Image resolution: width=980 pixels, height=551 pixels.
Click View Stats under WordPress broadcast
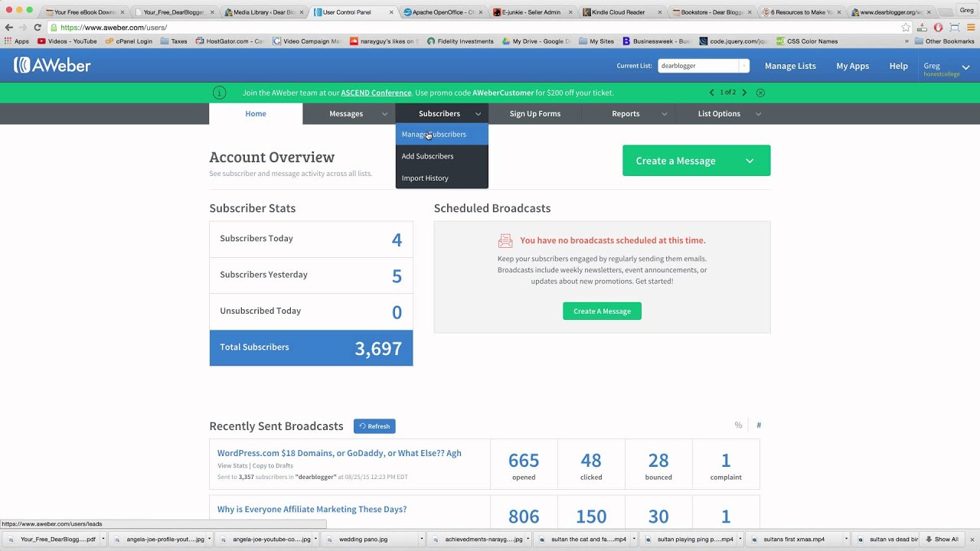click(232, 465)
